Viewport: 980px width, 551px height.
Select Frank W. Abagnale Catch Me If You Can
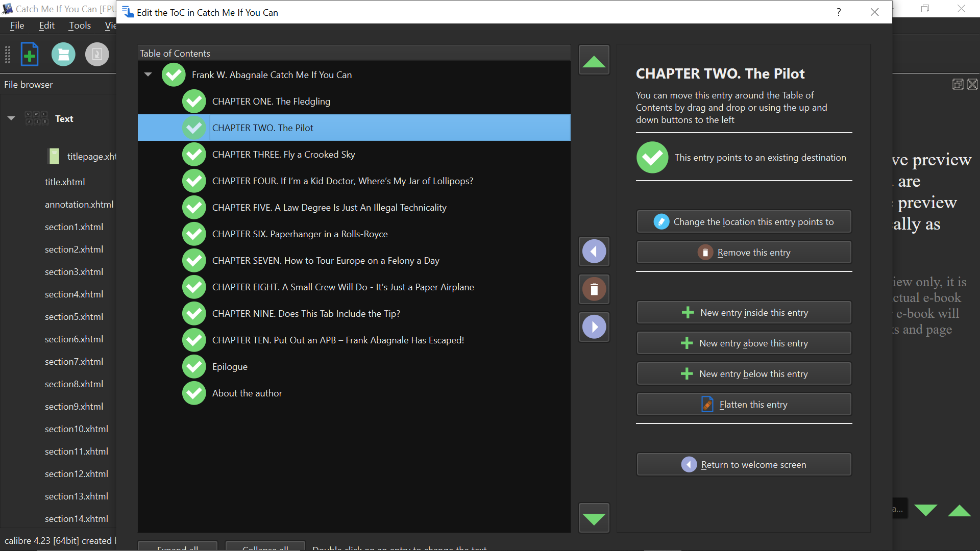(272, 74)
